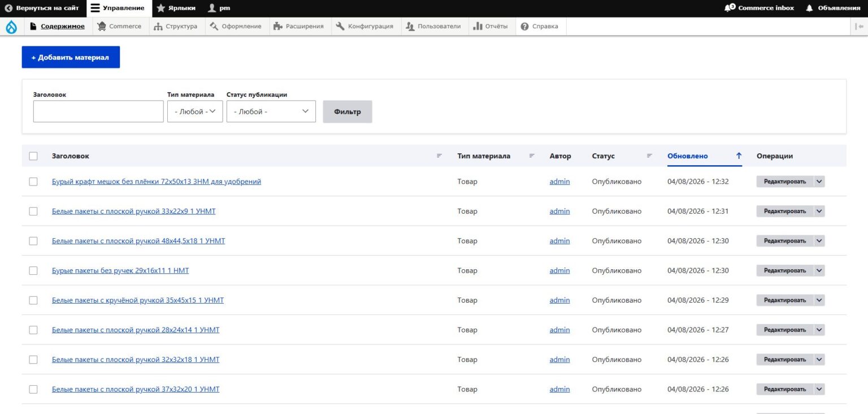The width and height of the screenshot is (868, 414).
Task: Open the Отчёты menu
Action: pyautogui.click(x=491, y=26)
